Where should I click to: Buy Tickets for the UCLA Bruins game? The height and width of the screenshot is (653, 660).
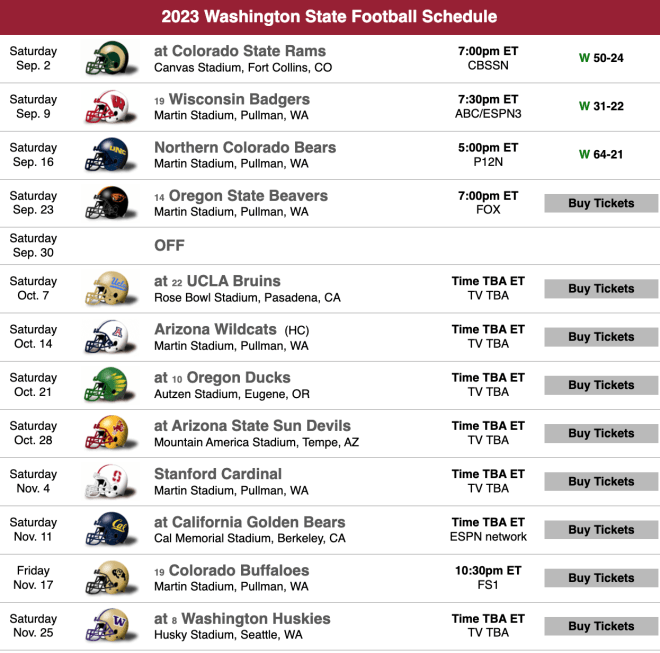[x=601, y=289]
